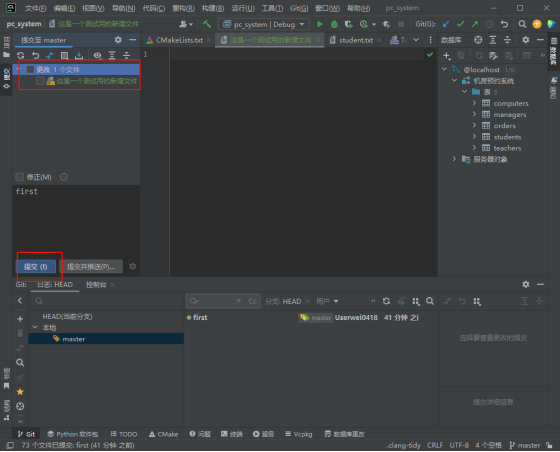Click the commit message text field
Screen dimensions: 560x452
tap(76, 220)
